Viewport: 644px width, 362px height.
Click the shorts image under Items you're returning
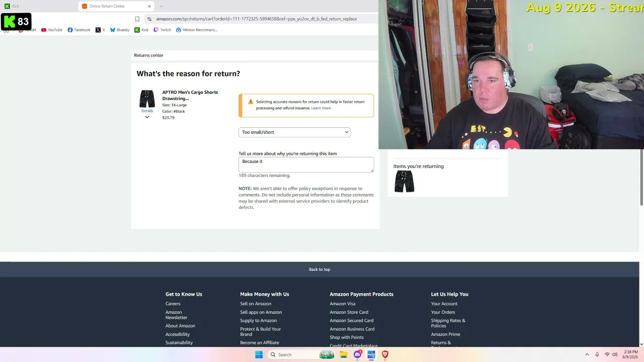[405, 182]
